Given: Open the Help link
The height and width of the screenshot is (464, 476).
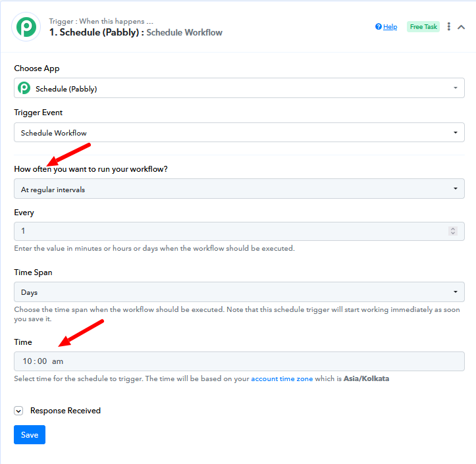Looking at the screenshot, I should 390,27.
